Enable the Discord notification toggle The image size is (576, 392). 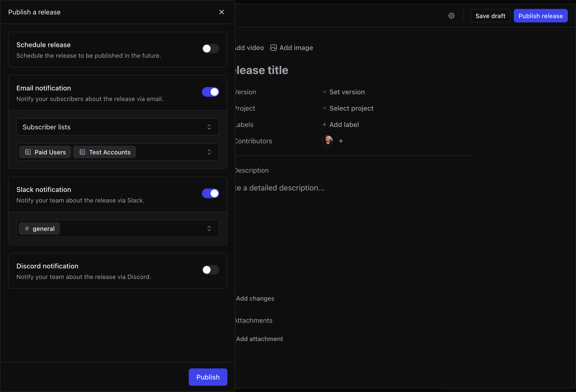pos(210,270)
